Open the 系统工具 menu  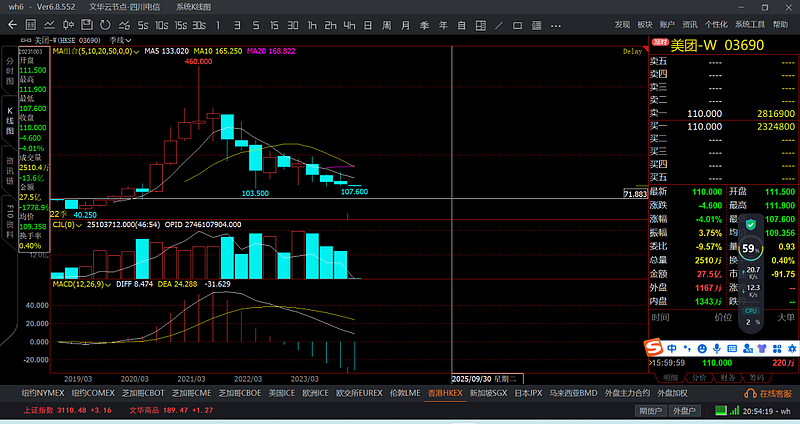[x=750, y=24]
